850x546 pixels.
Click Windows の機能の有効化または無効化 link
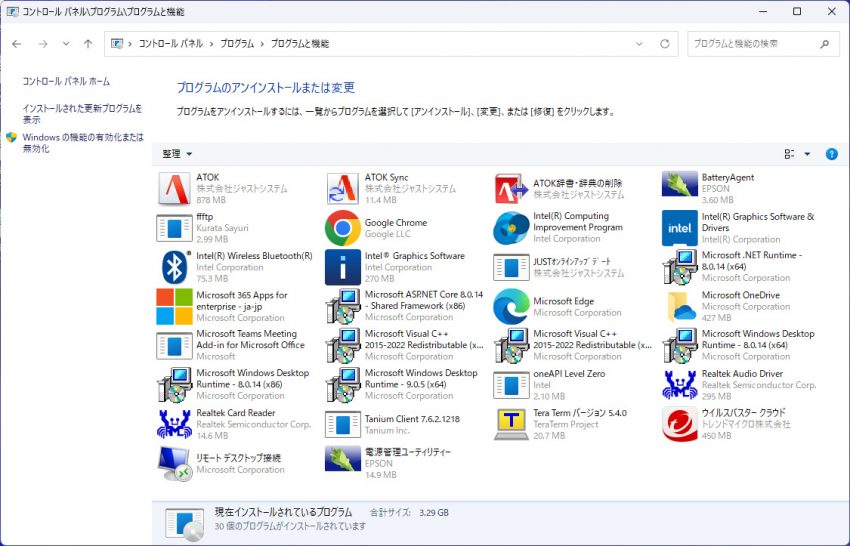(82, 142)
